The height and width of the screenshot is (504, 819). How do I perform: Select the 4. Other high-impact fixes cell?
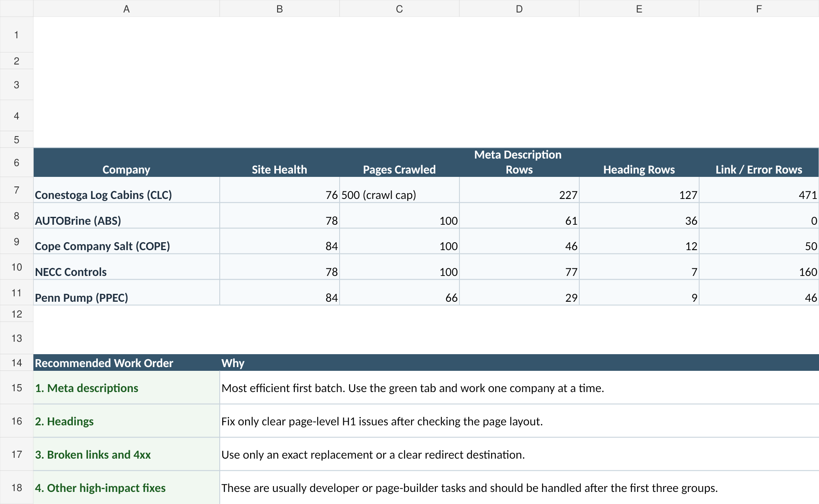click(x=127, y=487)
